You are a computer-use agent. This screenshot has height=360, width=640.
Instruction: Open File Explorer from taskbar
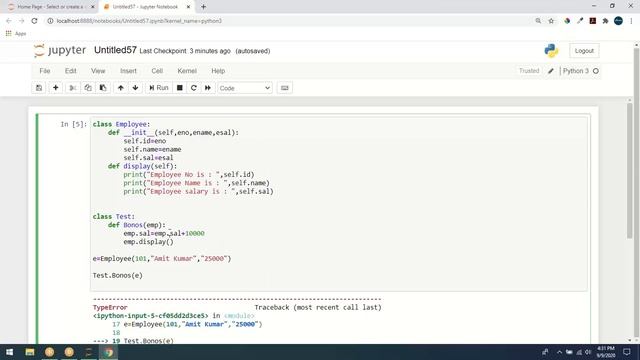pyautogui.click(x=30, y=352)
